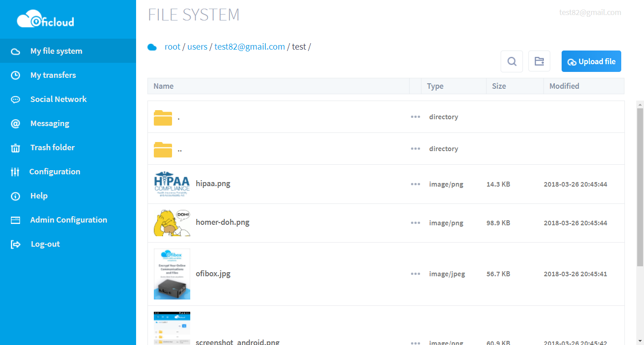Click the card icon beside Admin Configuration
644x345 pixels.
(15, 220)
